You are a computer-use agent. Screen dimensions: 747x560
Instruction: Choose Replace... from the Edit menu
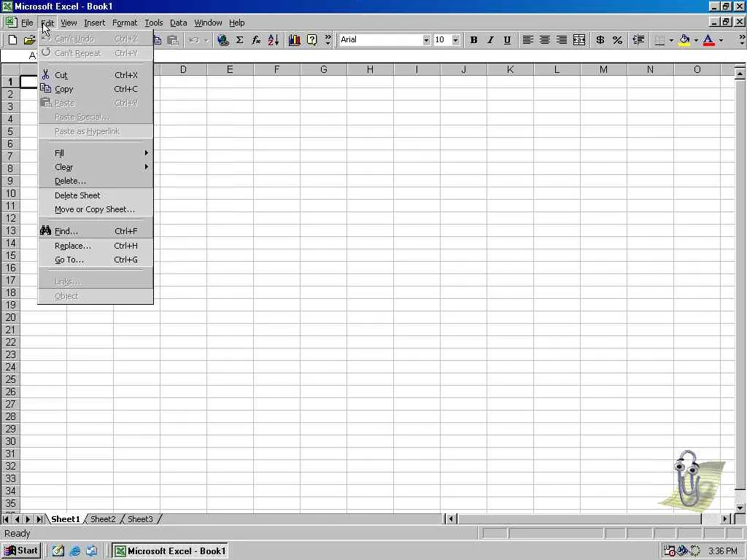click(96, 246)
